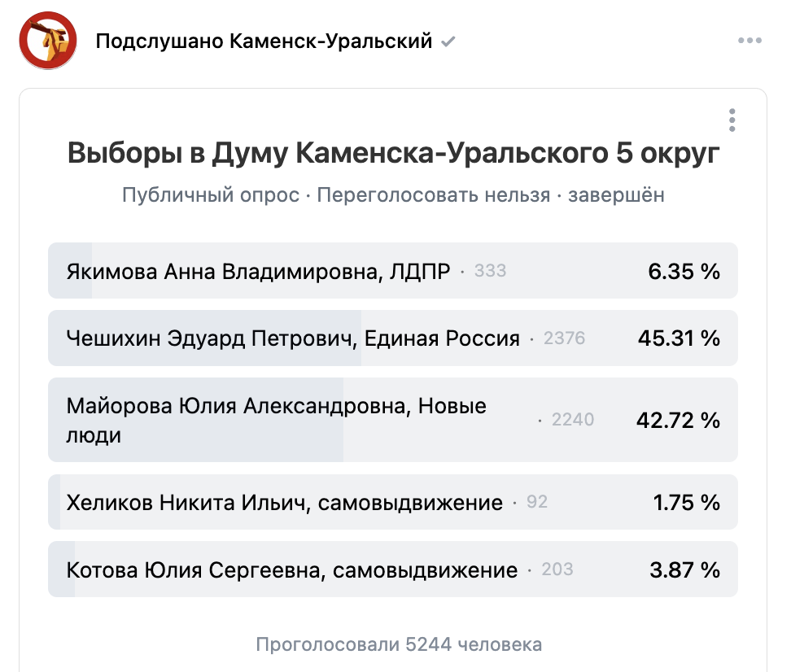Screen dimensions: 791x672
Task: Open the Подслушано Каменск-Уральский community avatar
Action: click(x=48, y=41)
